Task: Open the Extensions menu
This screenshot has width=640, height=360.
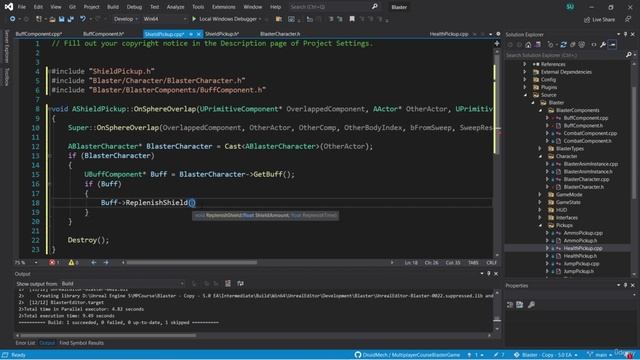Action: click(x=223, y=7)
